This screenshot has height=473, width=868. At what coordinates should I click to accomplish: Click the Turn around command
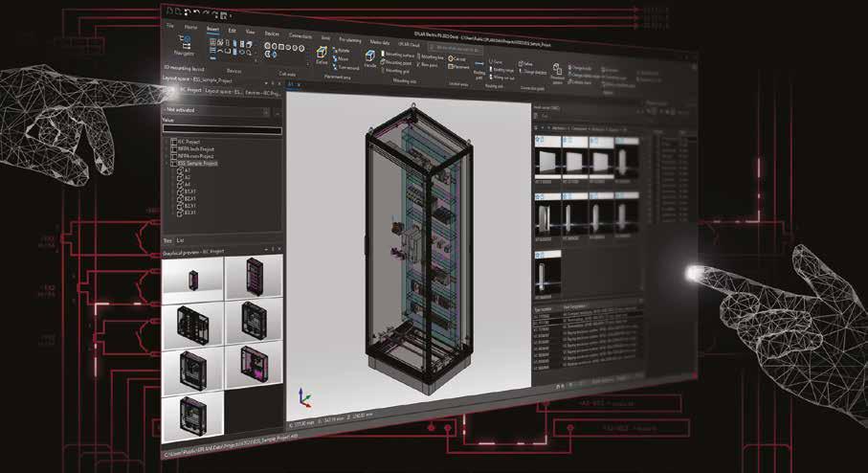[345, 67]
